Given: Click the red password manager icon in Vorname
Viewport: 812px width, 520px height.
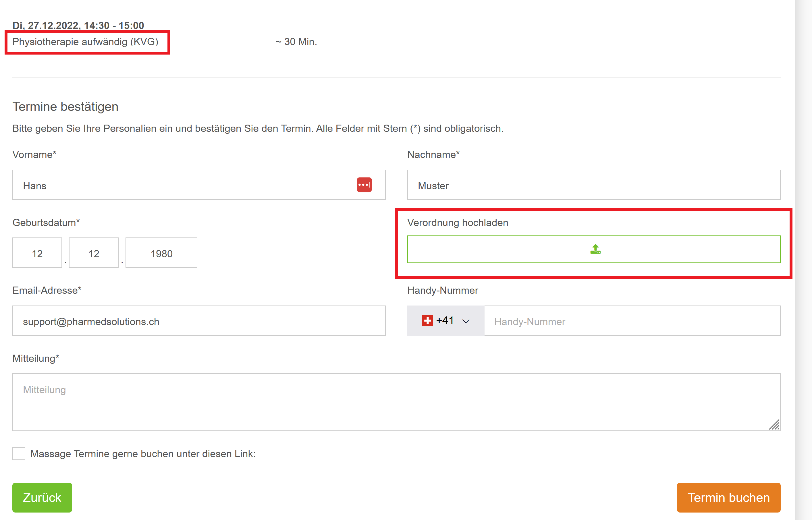Looking at the screenshot, I should tap(364, 185).
